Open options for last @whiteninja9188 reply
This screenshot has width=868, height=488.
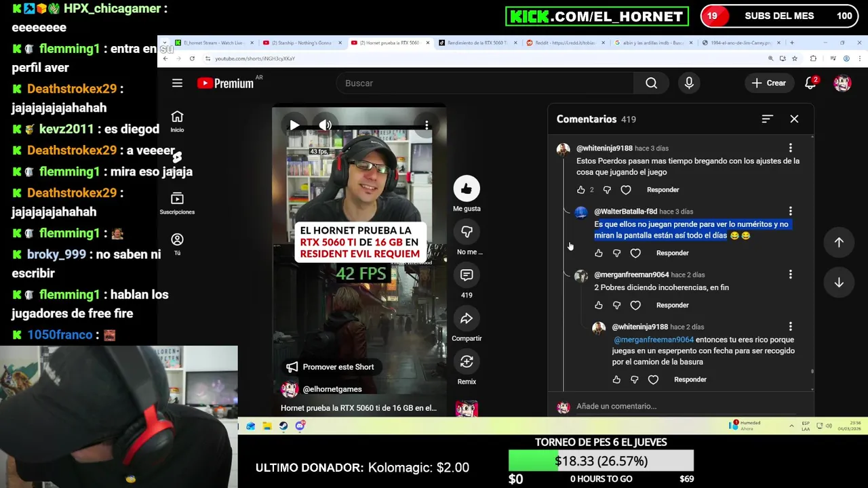(x=790, y=327)
